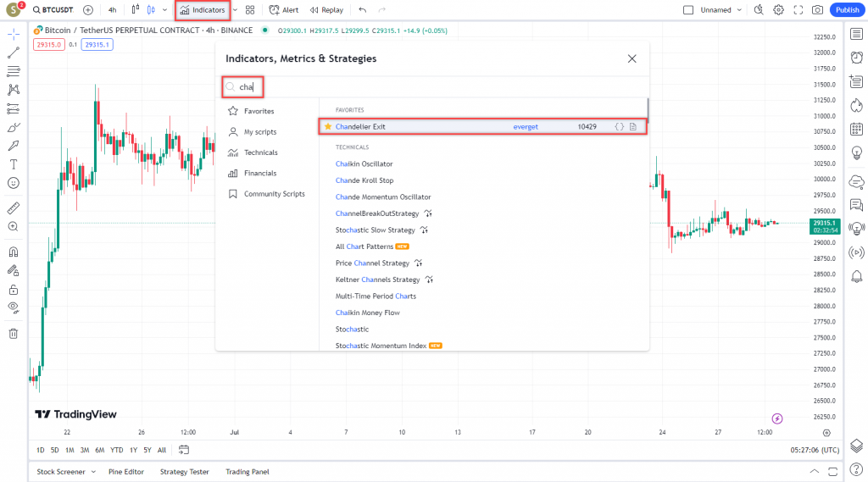Add Price Channel Strategy

click(372, 263)
